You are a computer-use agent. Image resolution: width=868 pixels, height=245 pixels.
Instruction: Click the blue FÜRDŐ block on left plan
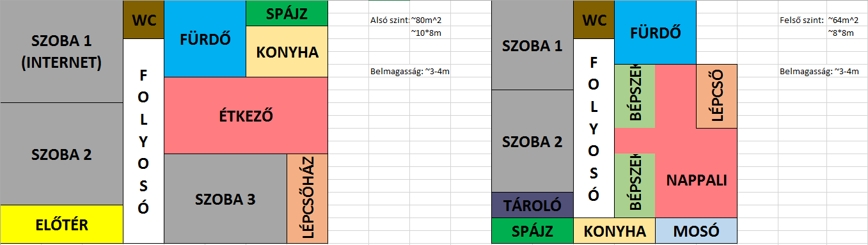(205, 39)
